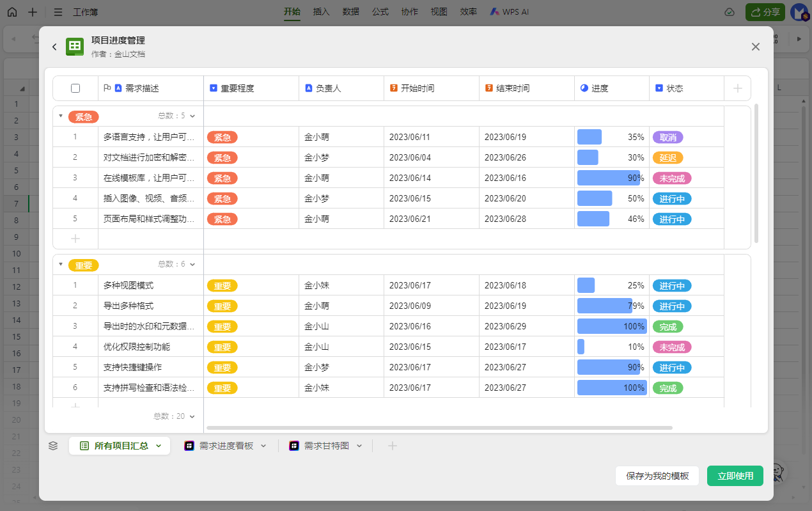Toggle the select-all checkbox in header
This screenshot has height=511, width=812.
(x=75, y=88)
